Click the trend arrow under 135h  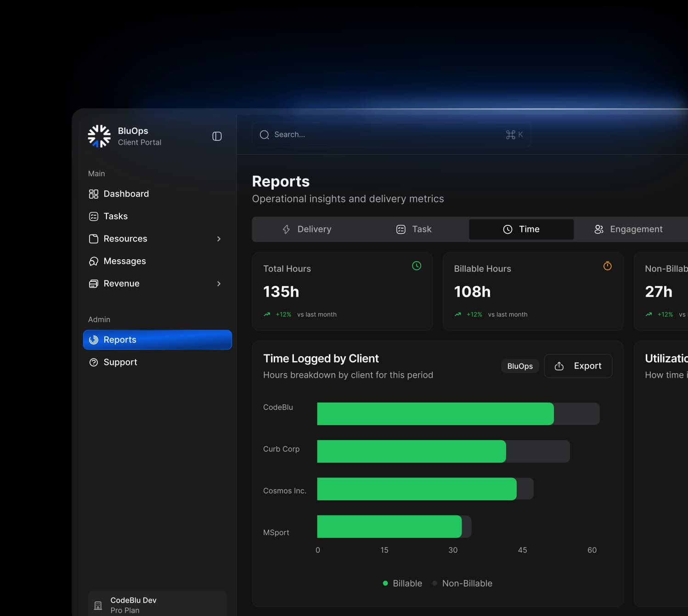(267, 314)
